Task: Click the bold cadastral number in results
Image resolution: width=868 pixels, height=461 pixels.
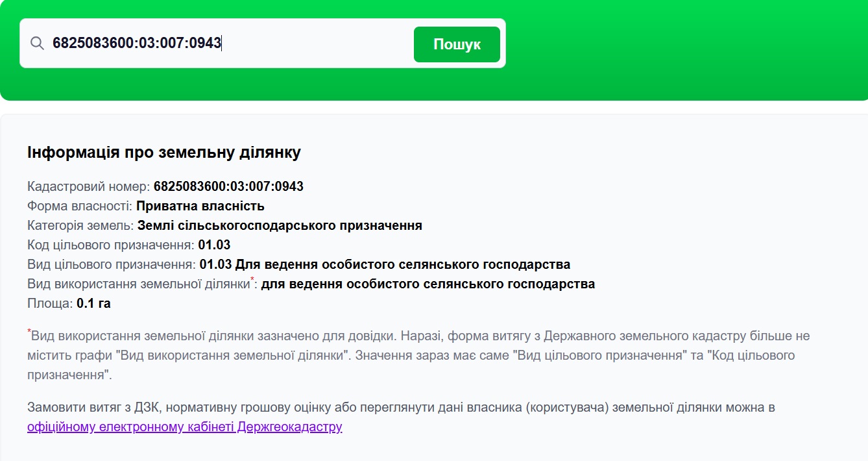Action: (x=228, y=187)
